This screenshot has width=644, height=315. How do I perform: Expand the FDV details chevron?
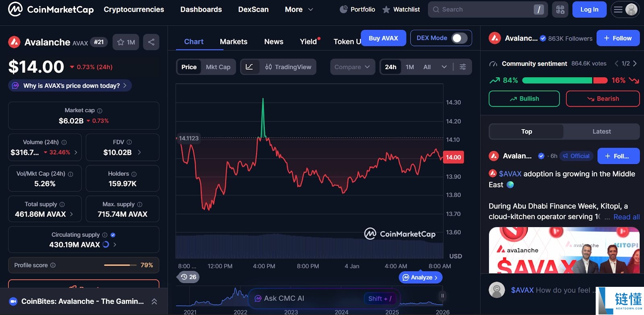coord(139,152)
